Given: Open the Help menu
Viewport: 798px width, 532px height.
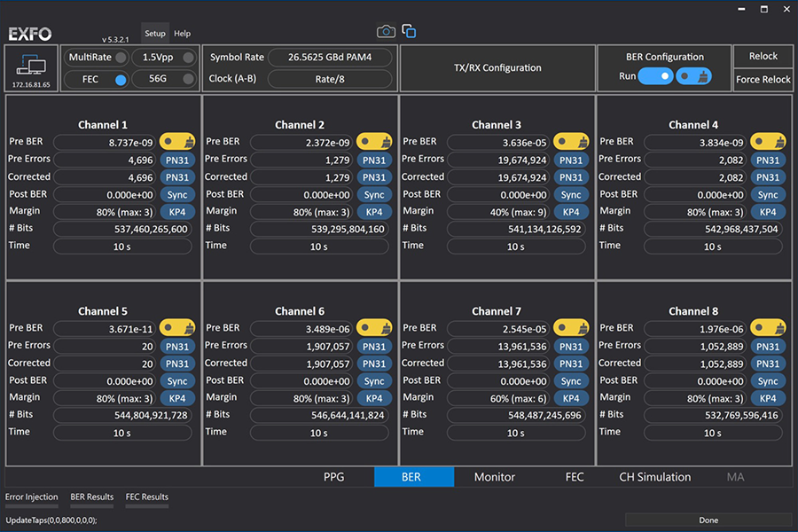Looking at the screenshot, I should pyautogui.click(x=182, y=34).
